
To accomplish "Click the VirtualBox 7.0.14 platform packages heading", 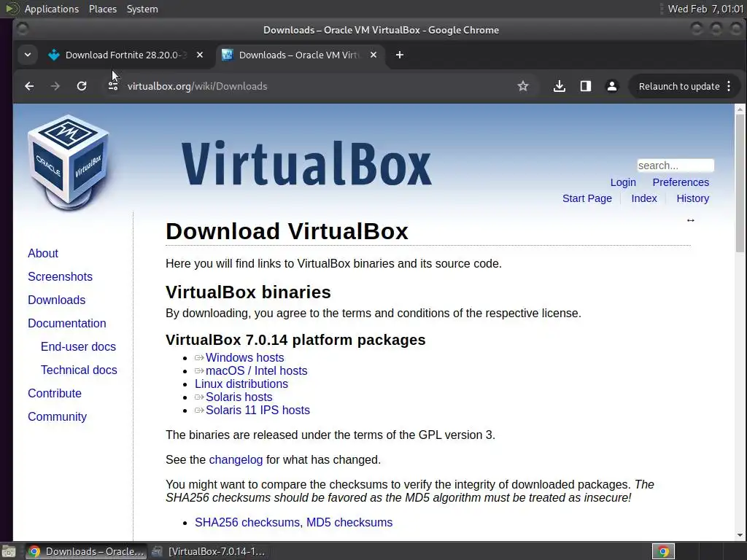I will (x=295, y=340).
